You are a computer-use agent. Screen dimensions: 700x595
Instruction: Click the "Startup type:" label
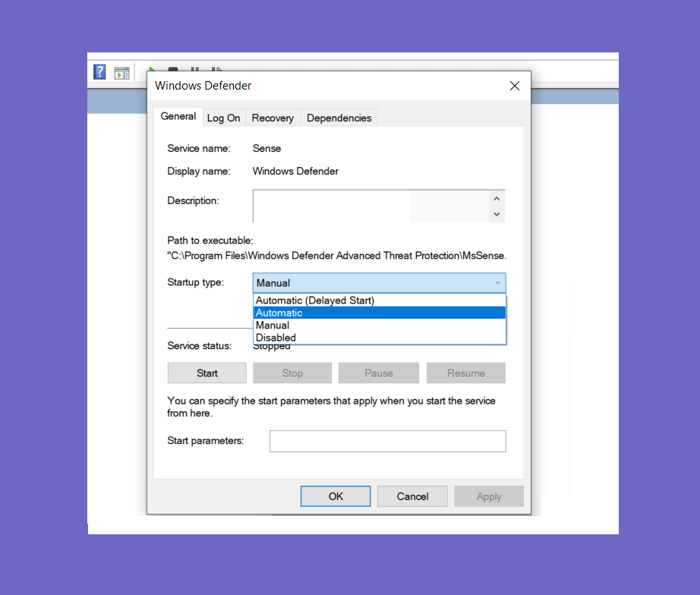click(196, 282)
